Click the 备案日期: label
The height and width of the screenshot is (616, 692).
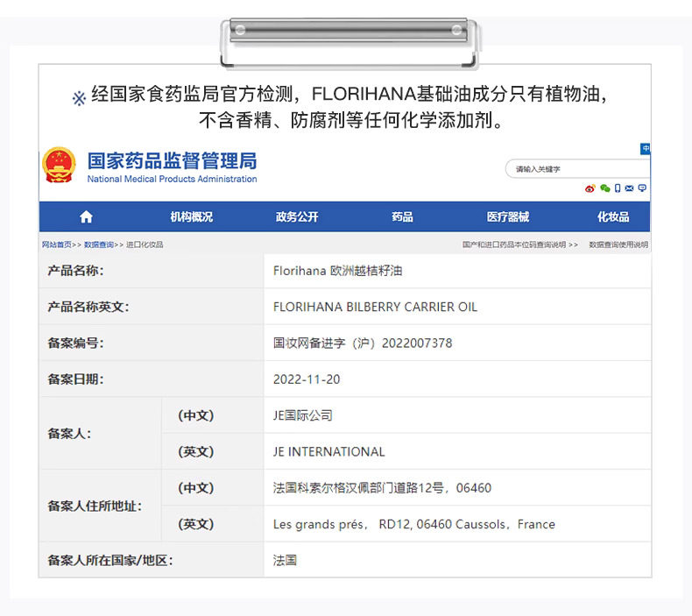[75, 379]
